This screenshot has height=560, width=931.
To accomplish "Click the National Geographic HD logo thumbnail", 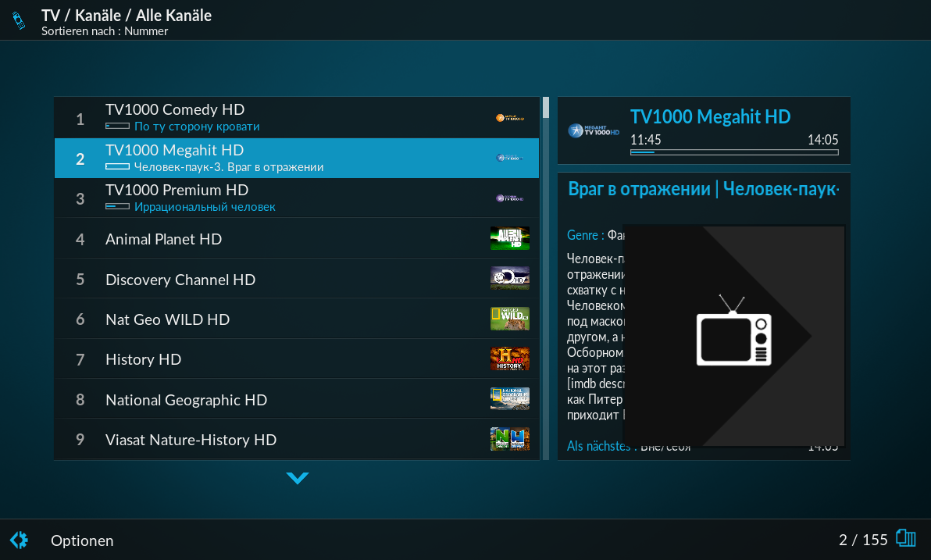I will (510, 398).
